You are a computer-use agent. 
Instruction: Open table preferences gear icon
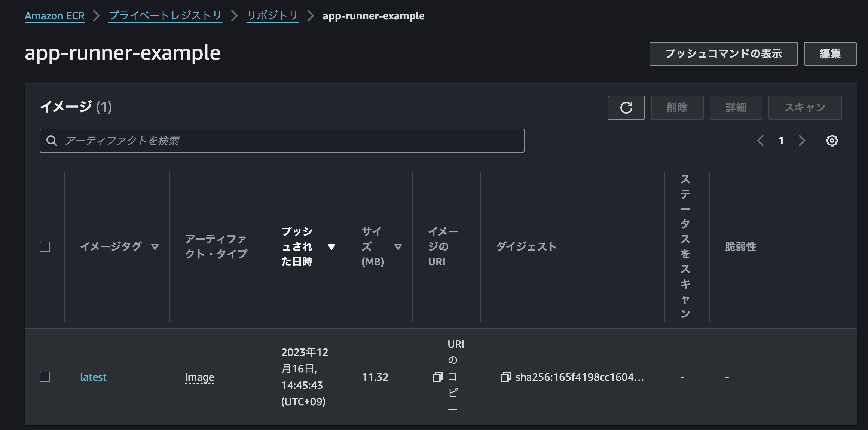point(832,141)
